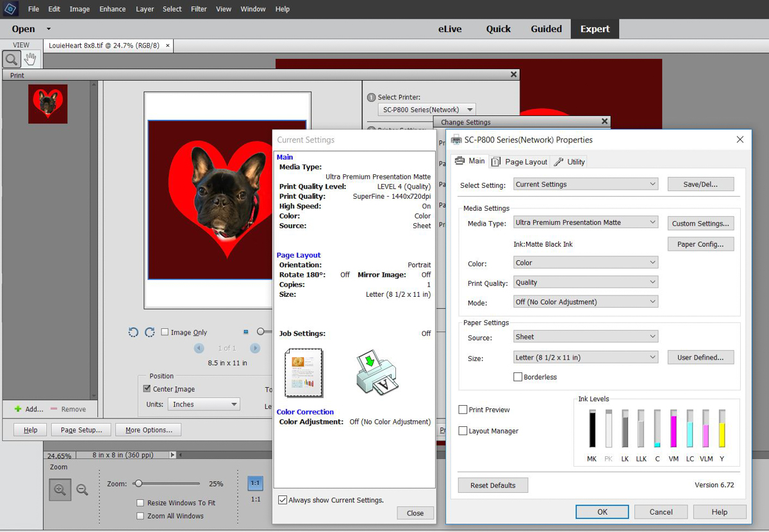The image size is (769, 532).
Task: Switch to the Page Layout tab
Action: (x=520, y=162)
